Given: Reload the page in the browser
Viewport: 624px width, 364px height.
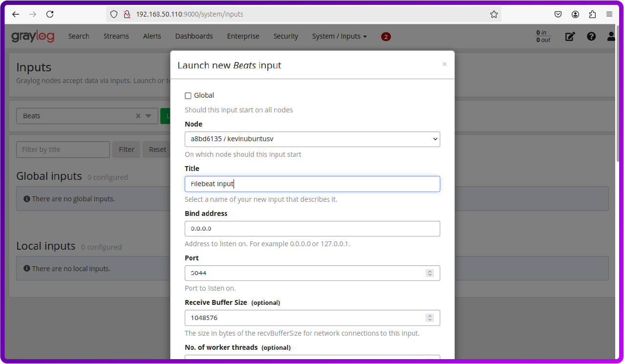Looking at the screenshot, I should point(49,14).
